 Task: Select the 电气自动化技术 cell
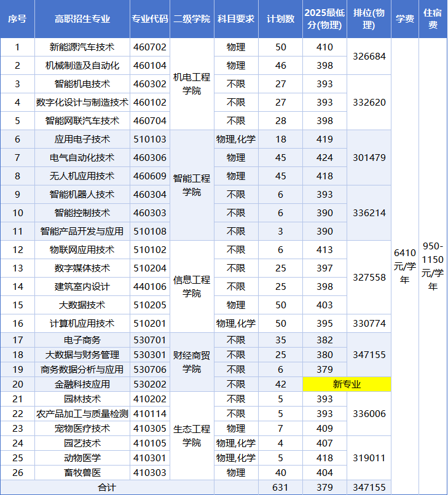(x=82, y=158)
